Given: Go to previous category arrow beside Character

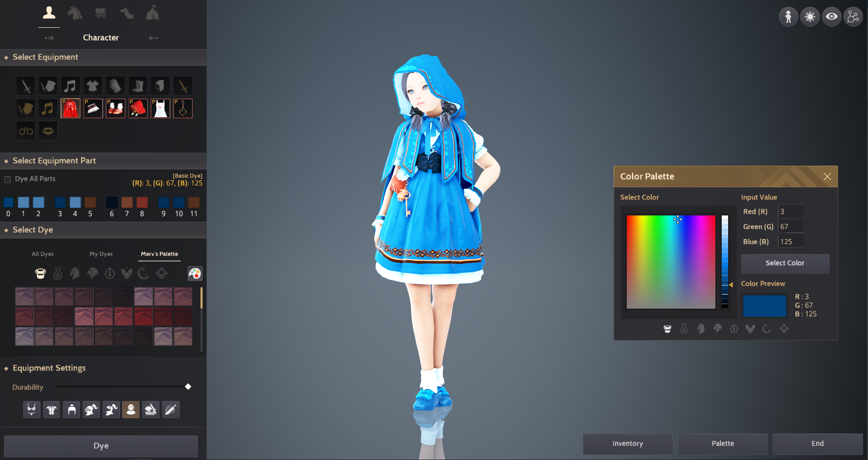Looking at the screenshot, I should tap(49, 38).
